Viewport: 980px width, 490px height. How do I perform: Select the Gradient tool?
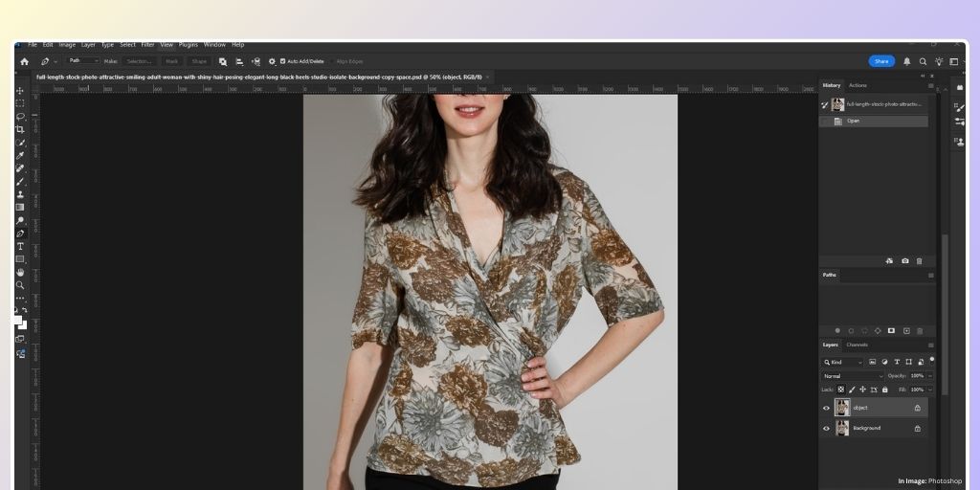pos(20,208)
